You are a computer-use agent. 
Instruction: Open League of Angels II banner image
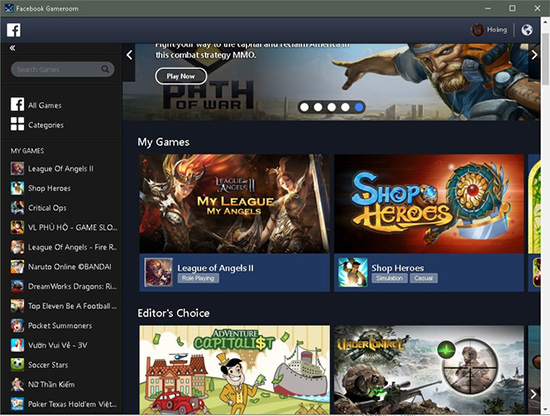(x=234, y=204)
